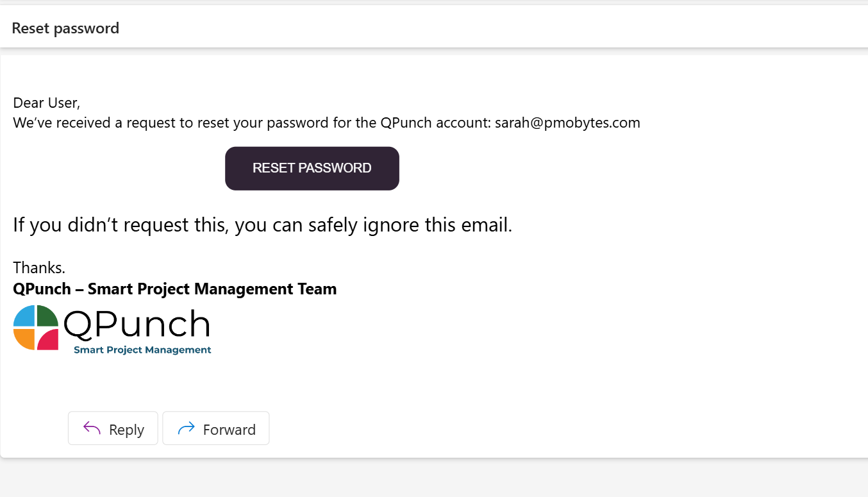Click the "safely ignore this email" sentence
Screen dimensions: 868x497
[263, 225]
